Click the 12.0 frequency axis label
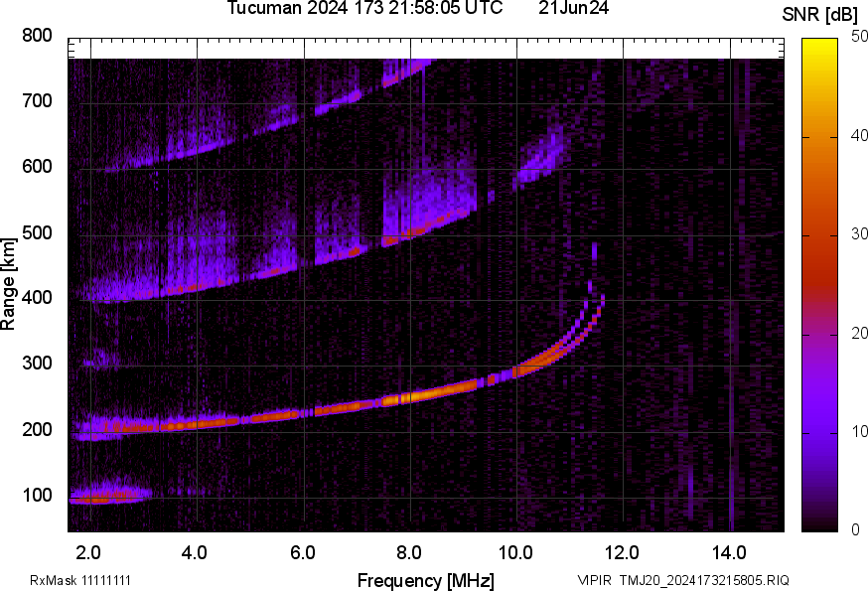The image size is (868, 591). (x=622, y=553)
